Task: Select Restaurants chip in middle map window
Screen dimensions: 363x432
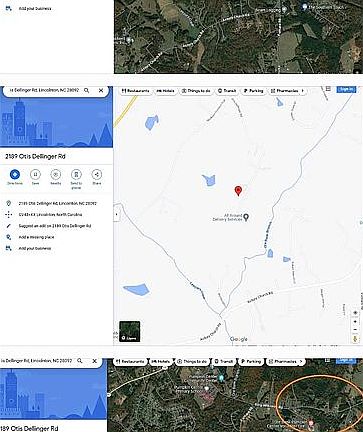Action: pyautogui.click(x=135, y=91)
